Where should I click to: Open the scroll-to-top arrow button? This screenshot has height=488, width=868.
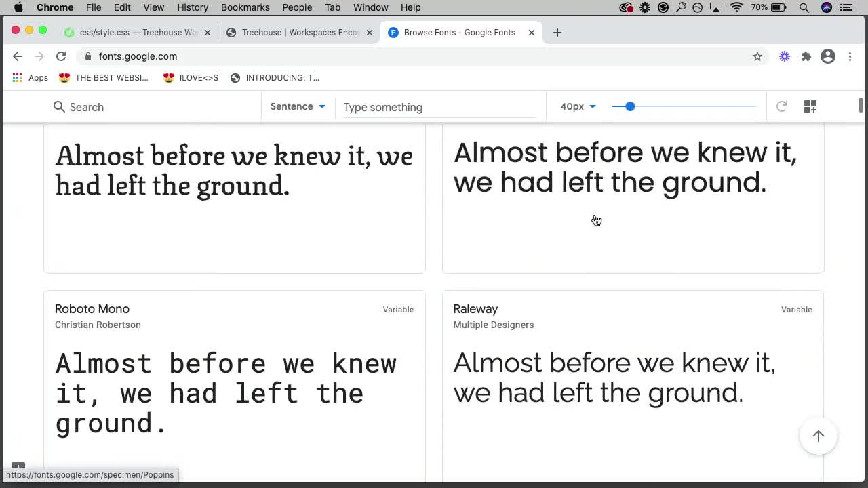tap(818, 436)
